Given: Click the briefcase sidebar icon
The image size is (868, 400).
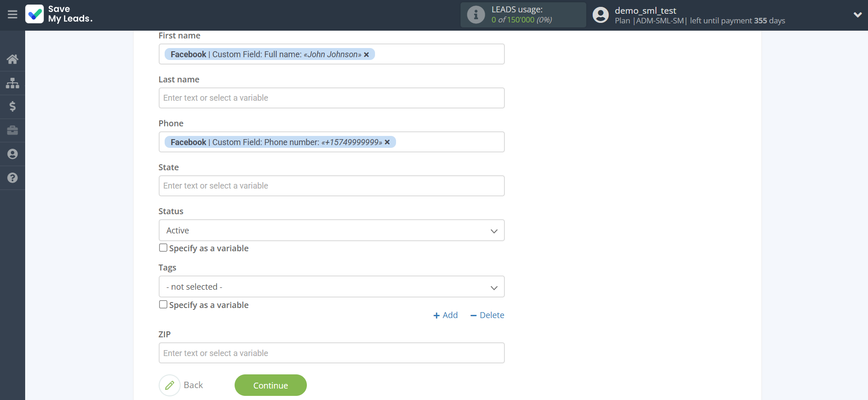Looking at the screenshot, I should [x=12, y=130].
